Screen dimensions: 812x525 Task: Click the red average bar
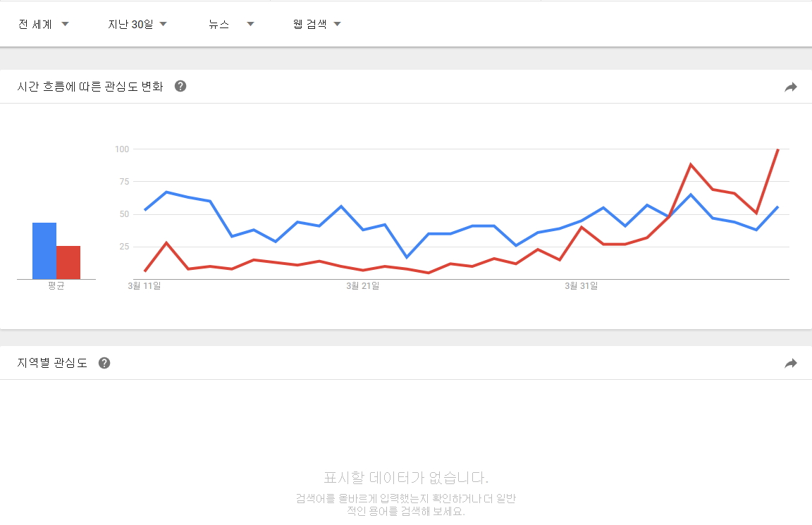pyautogui.click(x=68, y=262)
